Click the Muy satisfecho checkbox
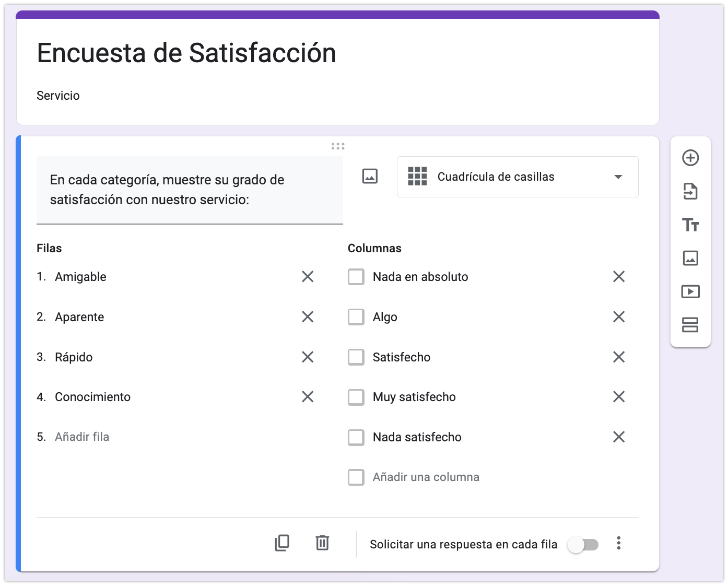728x586 pixels. 356,397
